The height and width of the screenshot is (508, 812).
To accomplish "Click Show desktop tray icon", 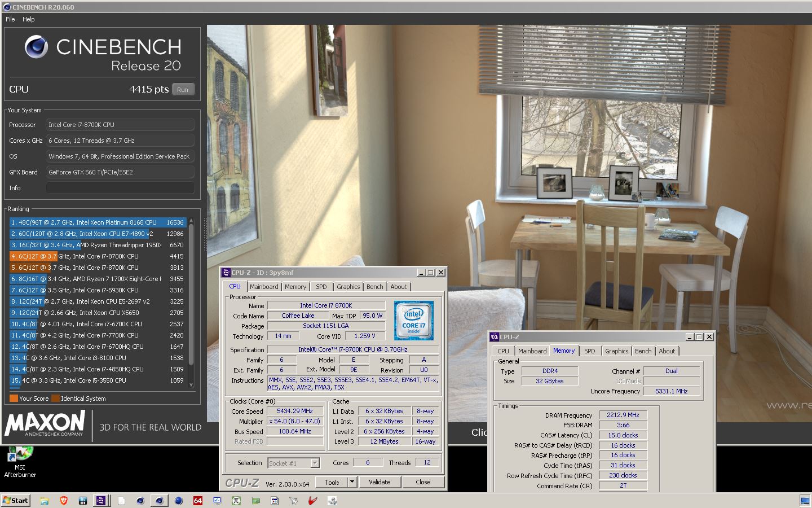I will (x=805, y=501).
